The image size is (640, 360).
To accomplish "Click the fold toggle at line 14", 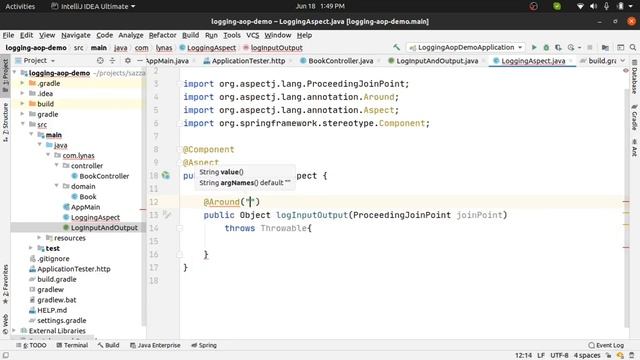I will point(180,228).
